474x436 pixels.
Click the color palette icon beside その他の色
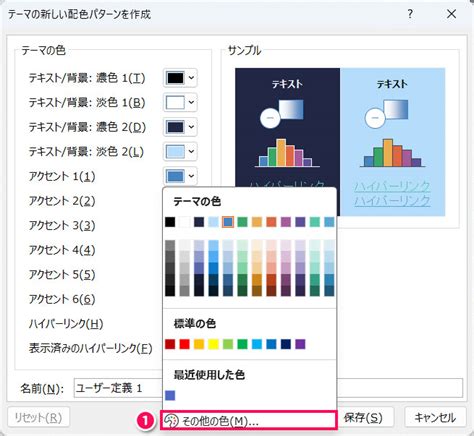tap(171, 421)
